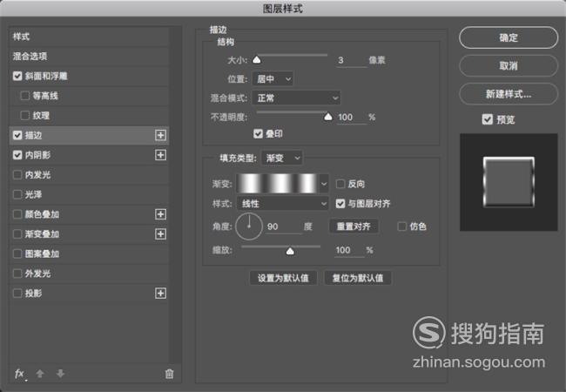Screen dimensions: 566x392
Task: Click 复位为默认值 button
Action: click(358, 278)
